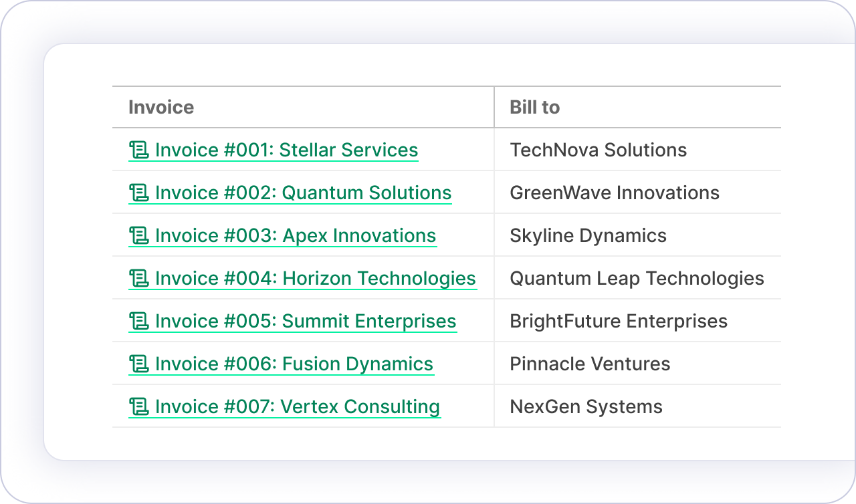Click the document icon beside Invoice #004
The height and width of the screenshot is (504, 856).
(138, 278)
